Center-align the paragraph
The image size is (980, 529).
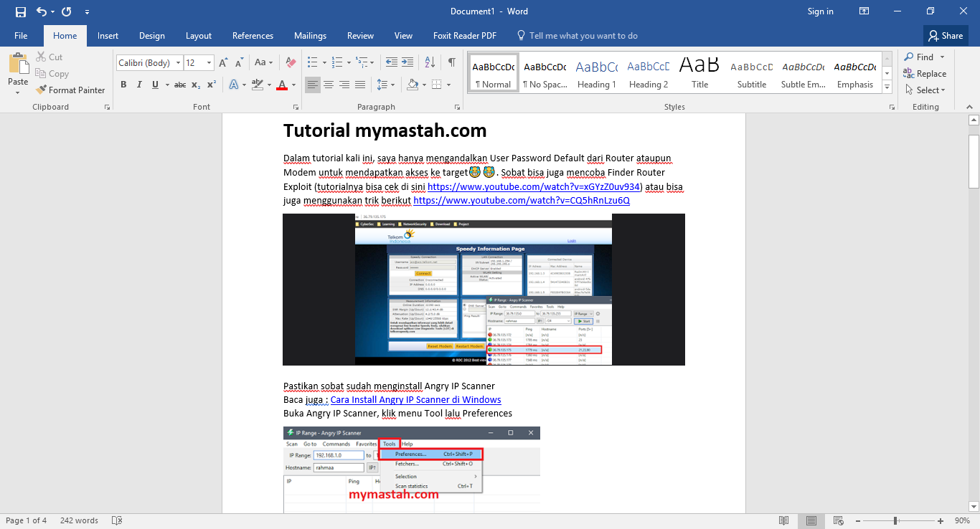click(328, 85)
